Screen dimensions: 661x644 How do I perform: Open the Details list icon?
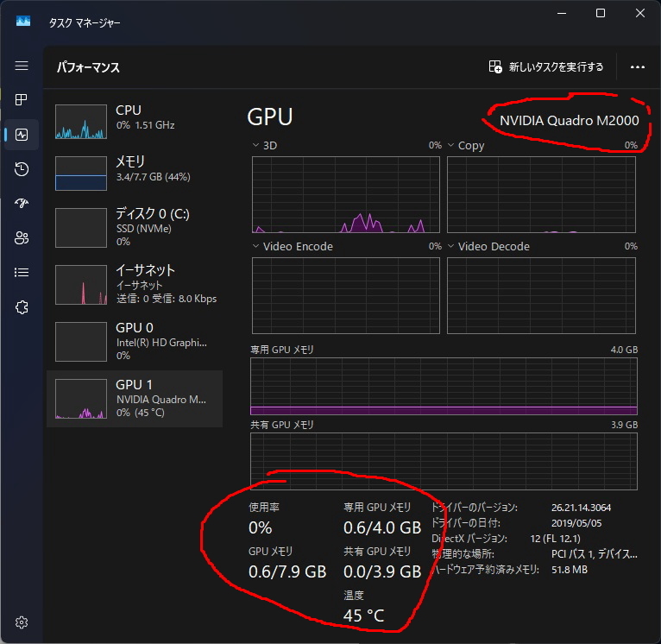22,273
